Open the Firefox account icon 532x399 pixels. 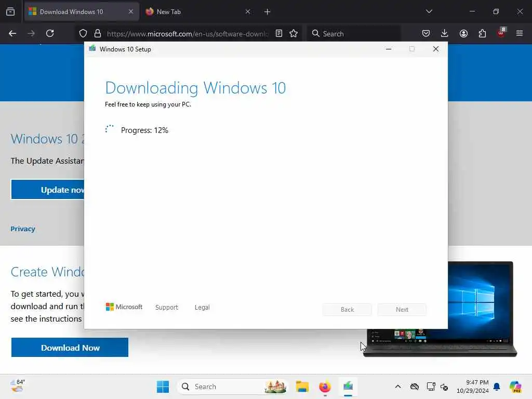[x=463, y=33]
